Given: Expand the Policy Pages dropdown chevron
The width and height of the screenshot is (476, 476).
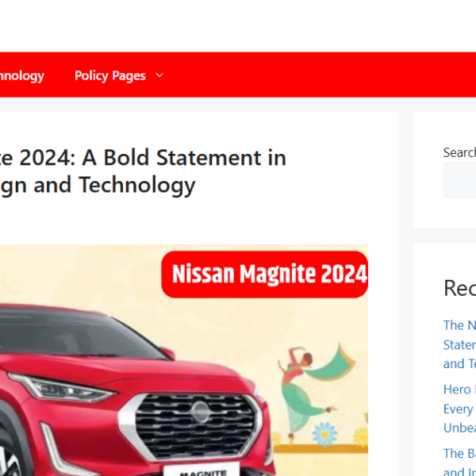Looking at the screenshot, I should coord(159,75).
